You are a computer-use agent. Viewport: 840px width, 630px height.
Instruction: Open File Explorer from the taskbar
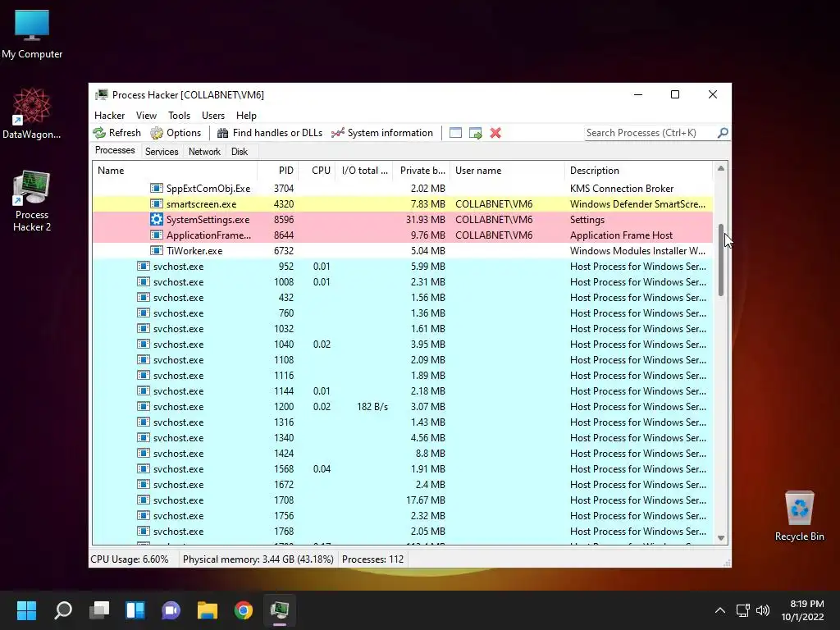[x=208, y=610]
